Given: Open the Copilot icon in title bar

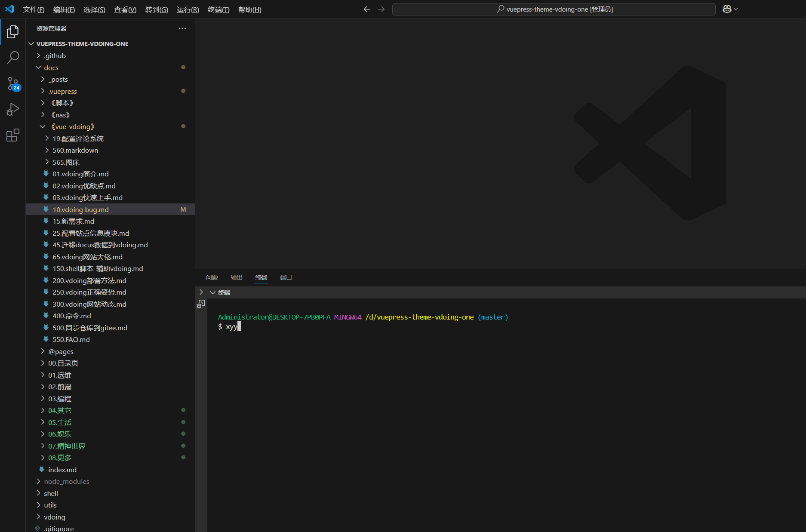Looking at the screenshot, I should pos(727,9).
